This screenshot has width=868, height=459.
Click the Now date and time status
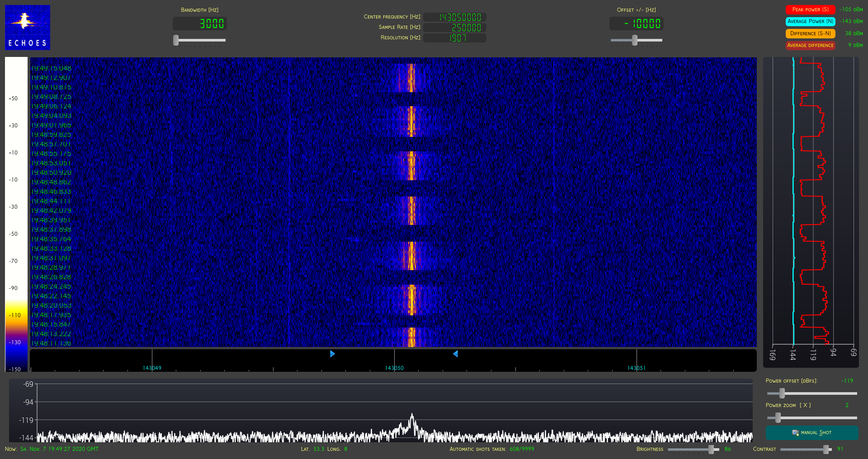click(x=52, y=449)
